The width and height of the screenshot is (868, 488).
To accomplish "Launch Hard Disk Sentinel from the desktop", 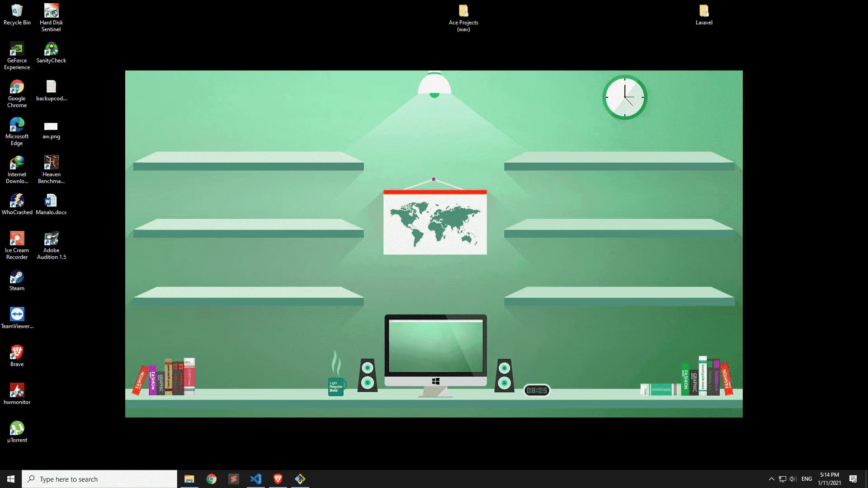I will tap(51, 18).
